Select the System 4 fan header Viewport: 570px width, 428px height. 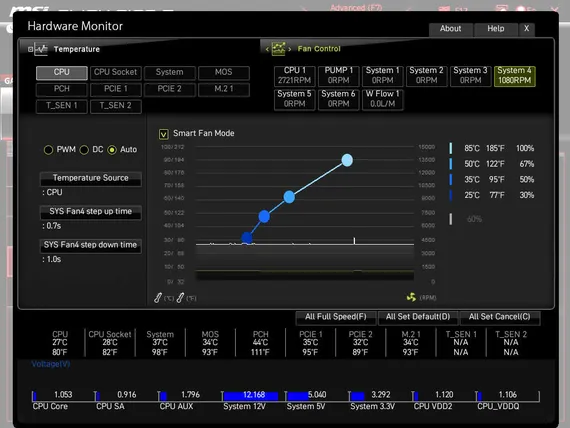click(x=514, y=76)
